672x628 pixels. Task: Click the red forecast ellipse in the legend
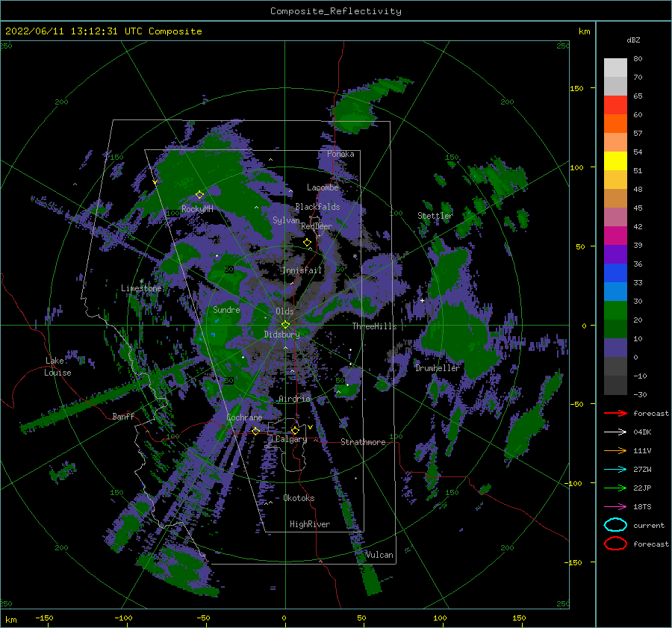tap(615, 544)
